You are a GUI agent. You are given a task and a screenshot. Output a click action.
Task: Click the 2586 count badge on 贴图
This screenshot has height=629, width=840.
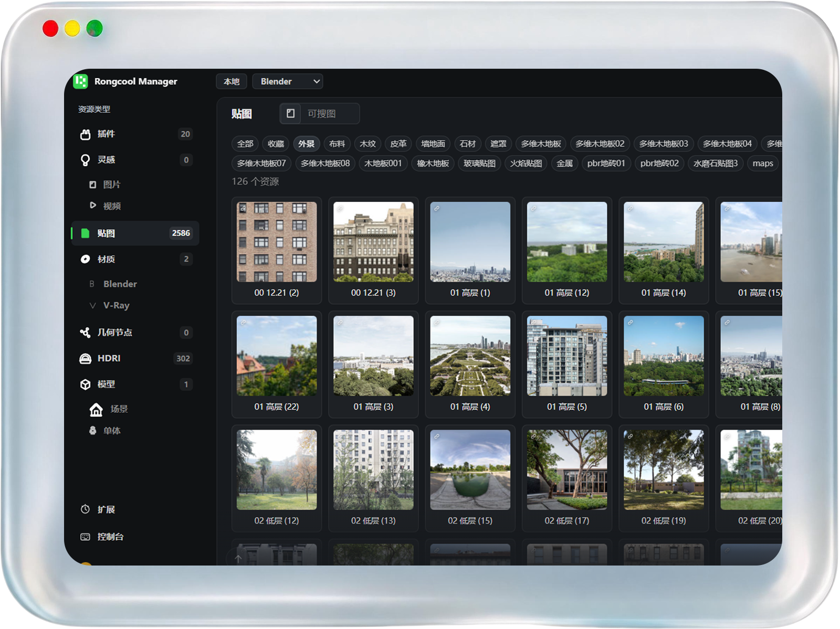point(181,233)
